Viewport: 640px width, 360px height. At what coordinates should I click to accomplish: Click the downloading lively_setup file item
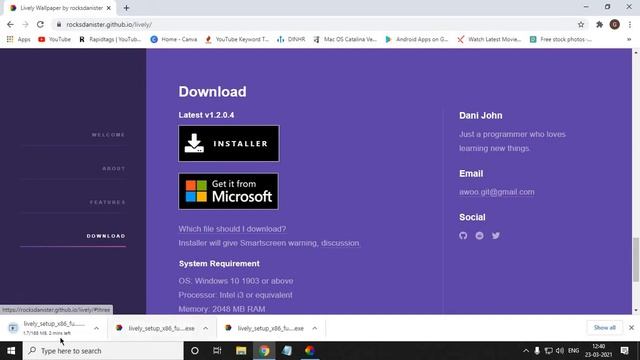tap(47, 328)
